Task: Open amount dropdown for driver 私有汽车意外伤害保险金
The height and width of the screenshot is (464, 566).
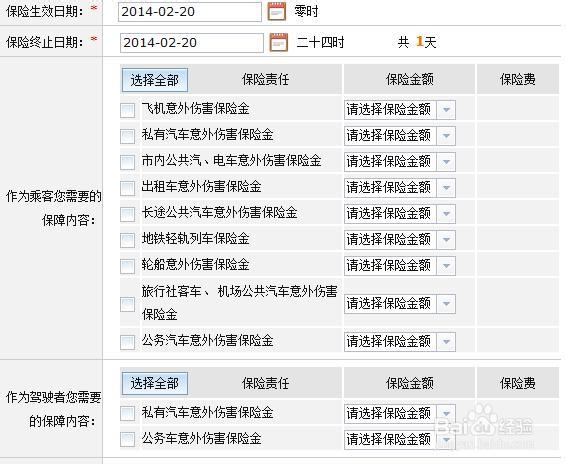Action: pos(400,413)
